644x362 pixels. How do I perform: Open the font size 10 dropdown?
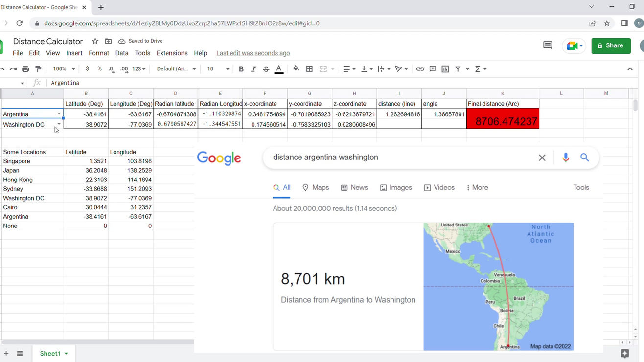pos(218,69)
